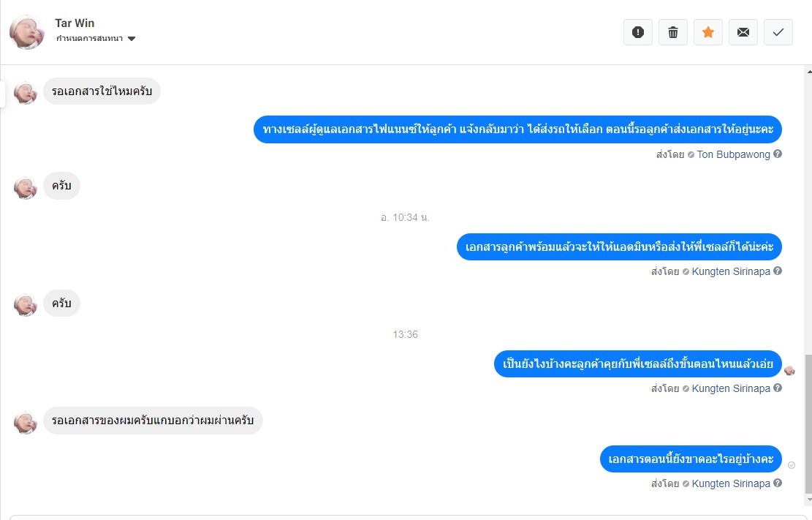
Task: Click the scrollbar up arrow
Action: pos(808,72)
